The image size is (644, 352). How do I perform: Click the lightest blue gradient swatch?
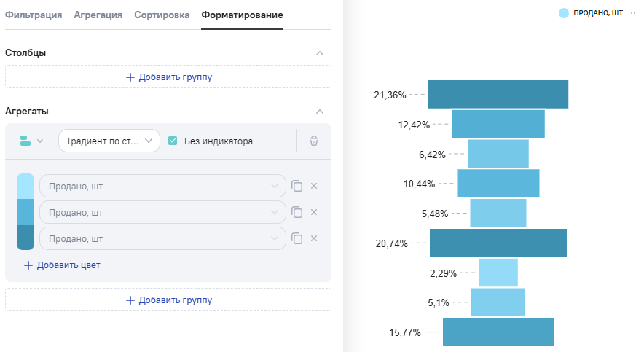25,186
